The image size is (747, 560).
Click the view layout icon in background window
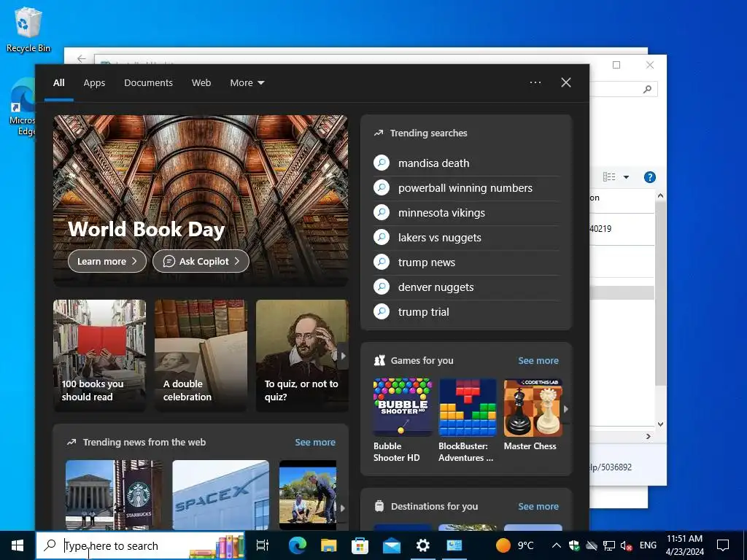609,177
